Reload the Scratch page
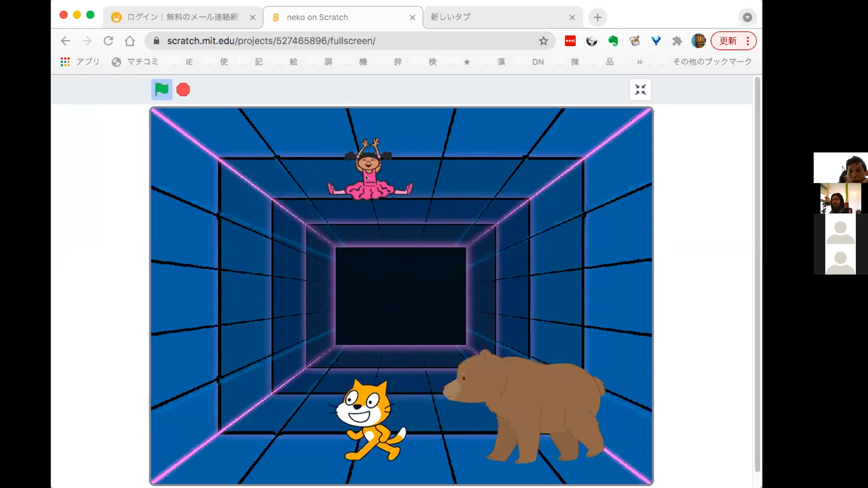The image size is (868, 488). coord(108,41)
